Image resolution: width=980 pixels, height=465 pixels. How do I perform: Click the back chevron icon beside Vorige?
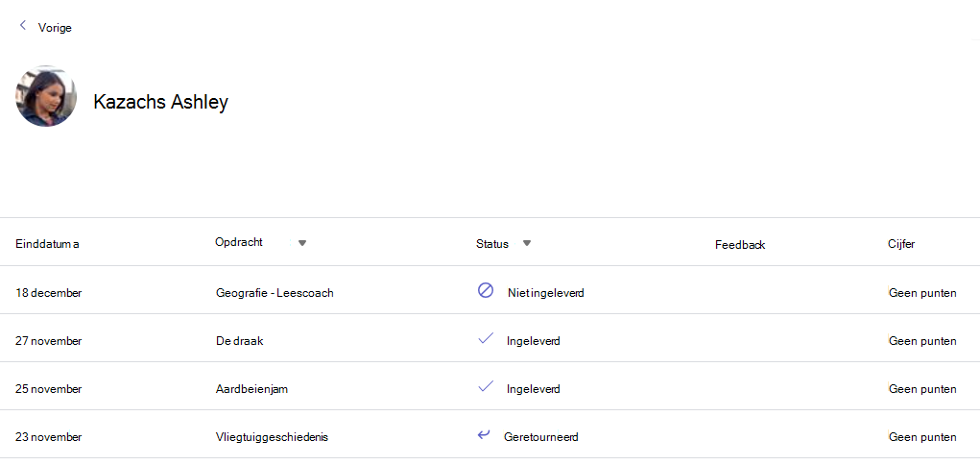[x=23, y=26]
